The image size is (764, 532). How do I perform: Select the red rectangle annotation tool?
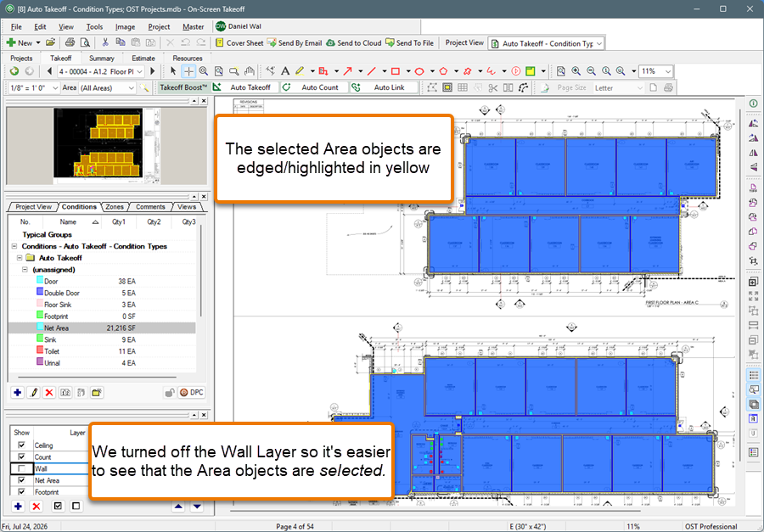tap(395, 71)
